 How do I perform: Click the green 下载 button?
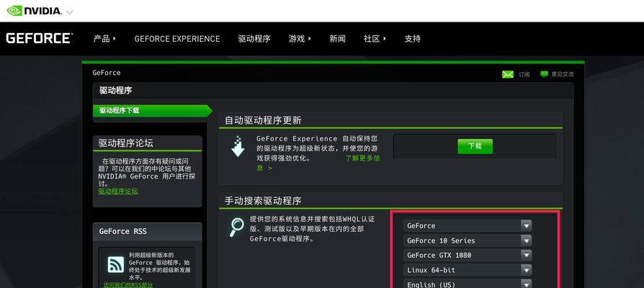pos(475,146)
